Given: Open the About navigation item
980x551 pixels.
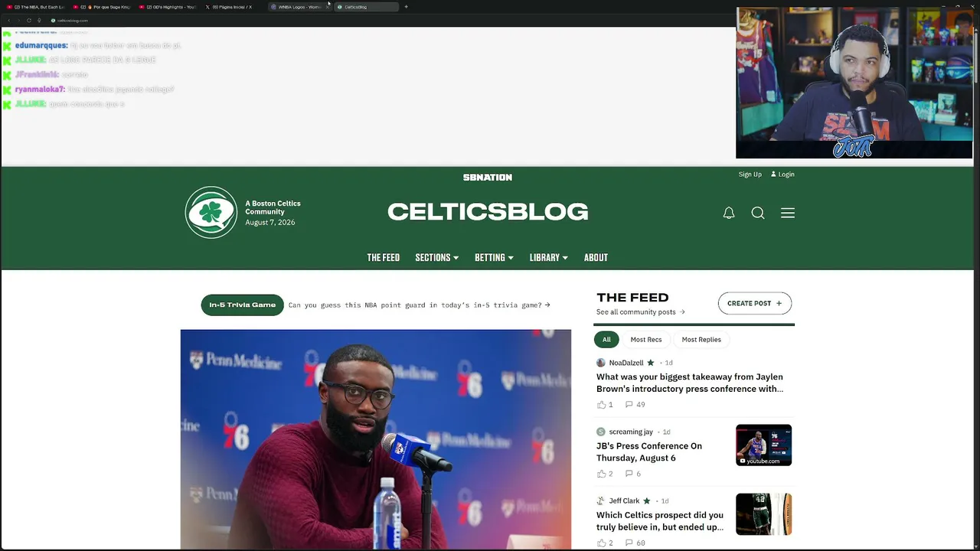Looking at the screenshot, I should point(596,258).
